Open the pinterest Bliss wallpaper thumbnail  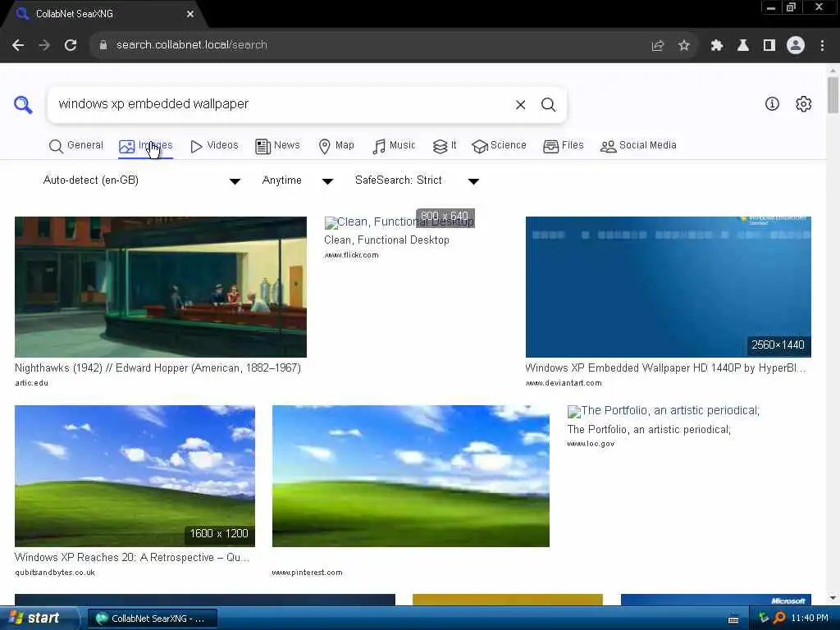[x=411, y=476]
